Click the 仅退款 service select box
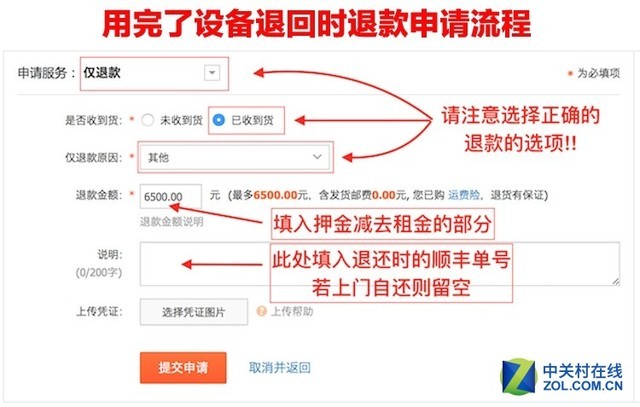The height and width of the screenshot is (407, 640). pos(154,73)
